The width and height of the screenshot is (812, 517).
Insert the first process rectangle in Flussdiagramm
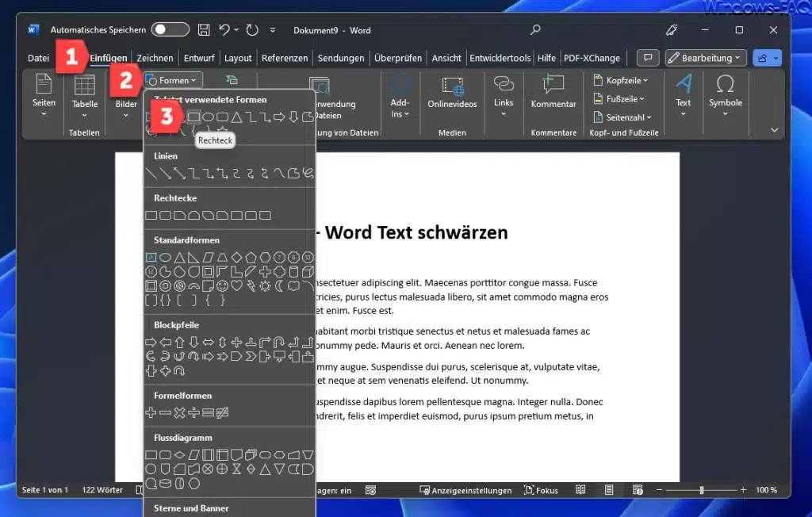[x=151, y=455]
